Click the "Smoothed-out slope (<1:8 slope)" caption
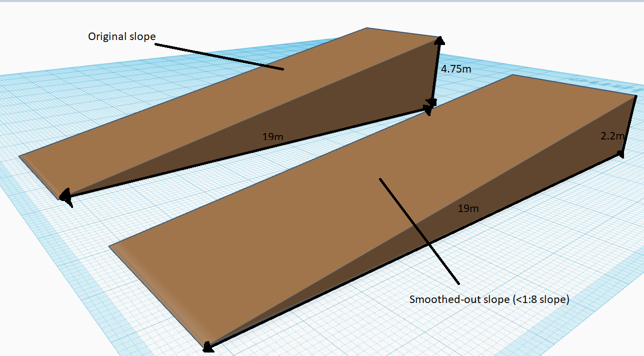The width and height of the screenshot is (644, 356). (x=489, y=300)
